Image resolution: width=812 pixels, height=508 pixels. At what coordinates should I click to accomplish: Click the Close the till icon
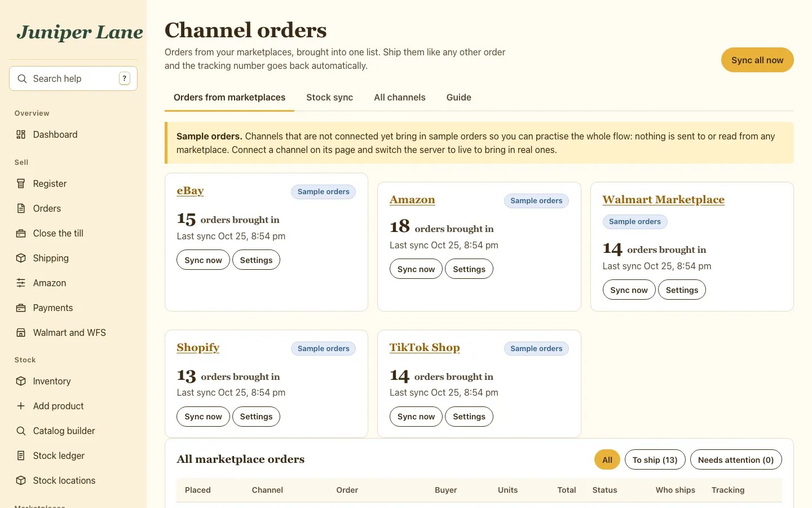click(x=21, y=233)
